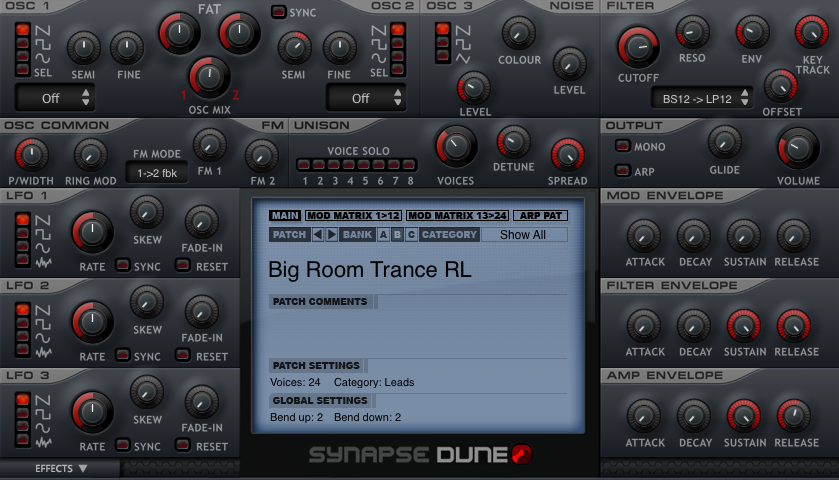Click the KEY TRACK knob

[x=812, y=32]
